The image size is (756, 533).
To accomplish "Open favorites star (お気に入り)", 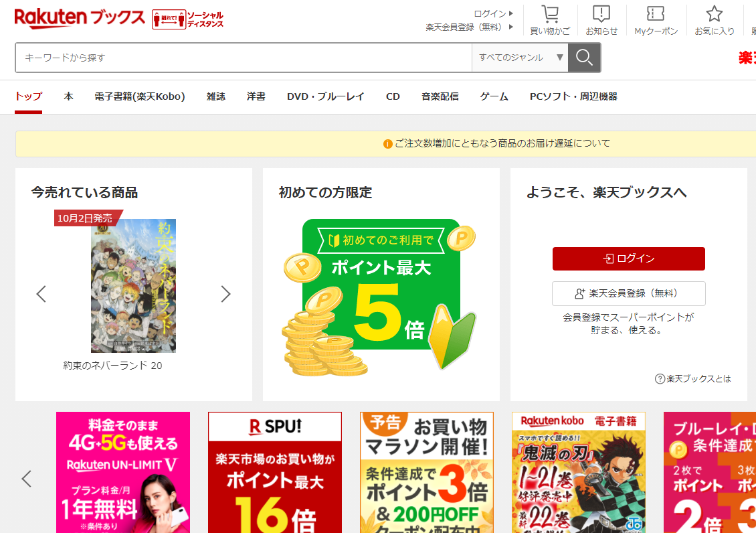I will [x=714, y=20].
